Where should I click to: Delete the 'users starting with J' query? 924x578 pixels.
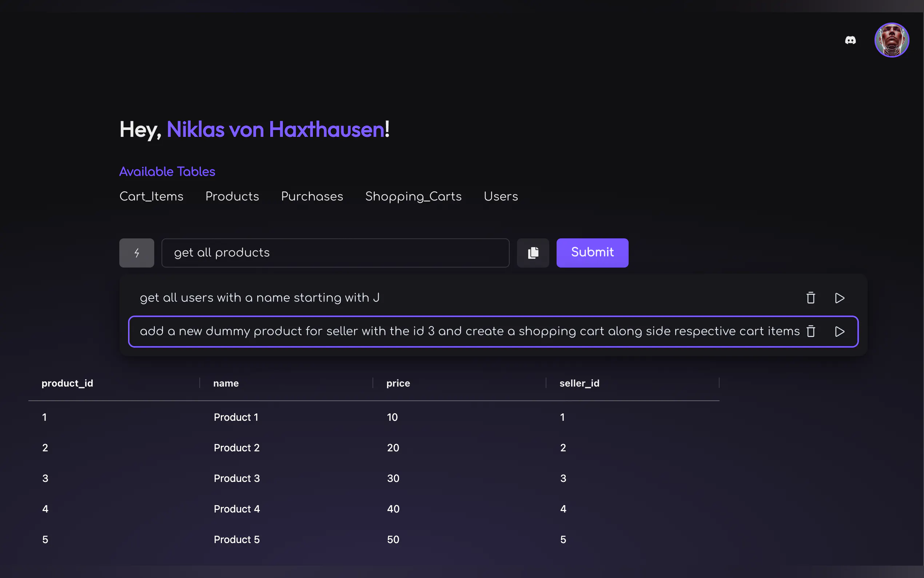click(811, 298)
